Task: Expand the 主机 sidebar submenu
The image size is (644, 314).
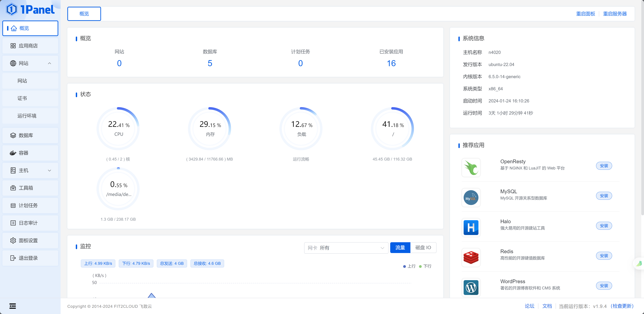Action: click(50, 170)
